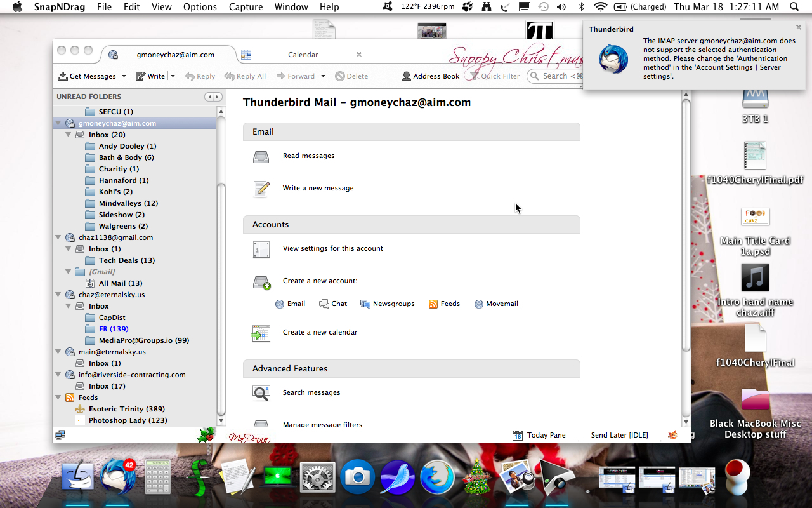Open View settings for this account link
The image size is (812, 508).
333,248
